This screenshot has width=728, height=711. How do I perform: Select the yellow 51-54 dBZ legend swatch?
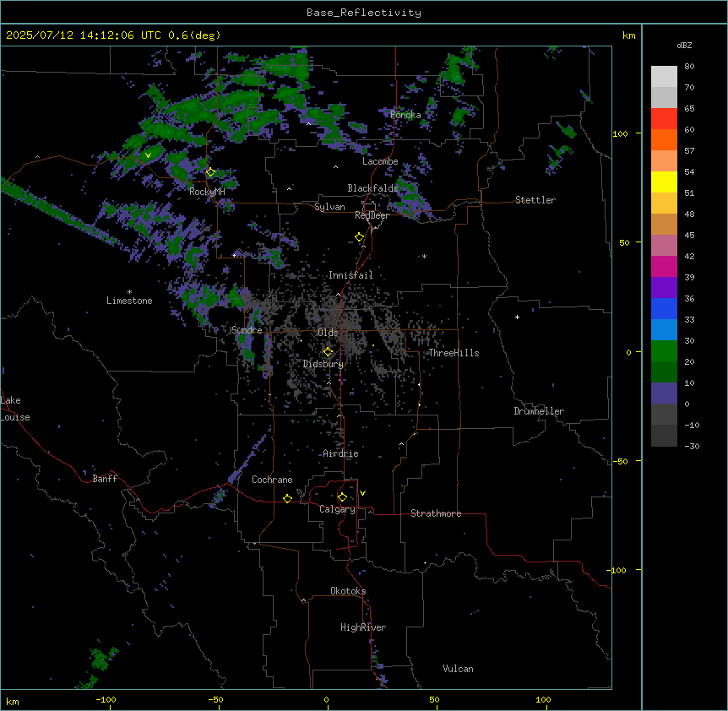(664, 182)
